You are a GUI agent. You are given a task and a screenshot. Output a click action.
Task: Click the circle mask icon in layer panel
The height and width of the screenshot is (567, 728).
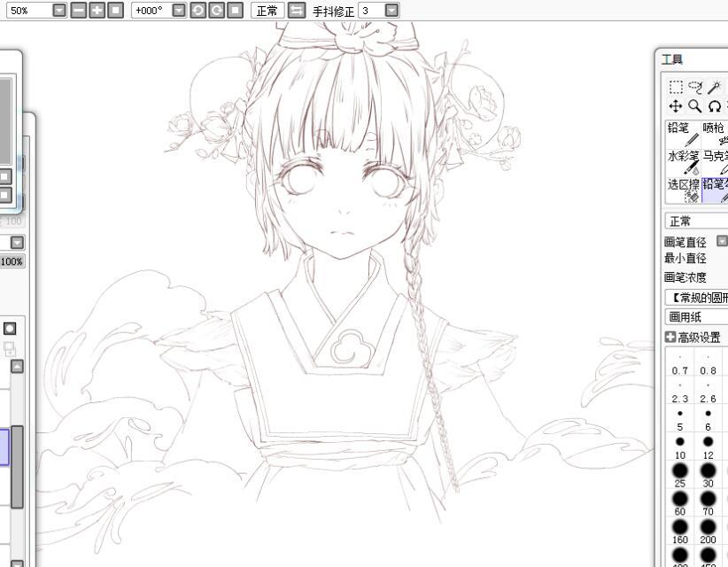[x=10, y=329]
